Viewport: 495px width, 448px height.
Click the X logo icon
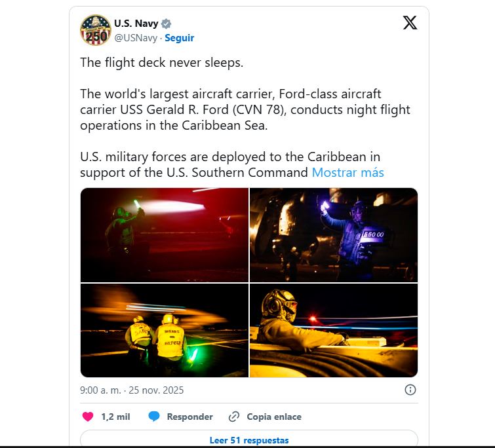[410, 23]
